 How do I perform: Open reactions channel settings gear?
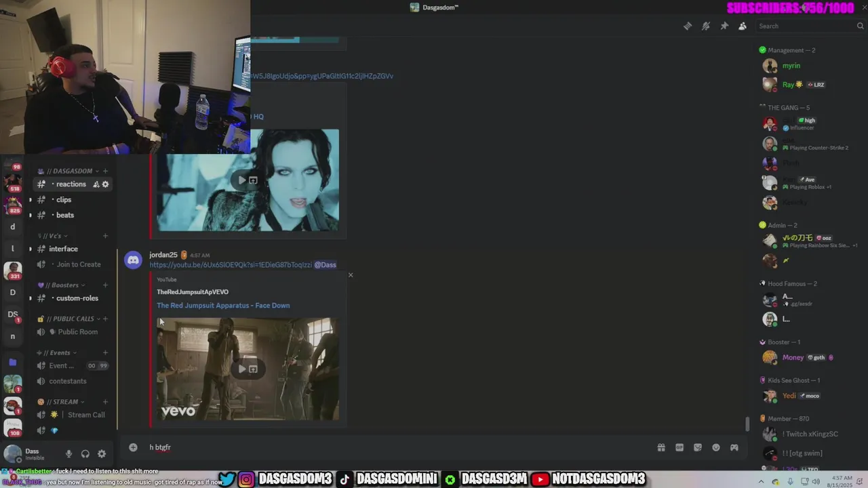click(x=105, y=184)
